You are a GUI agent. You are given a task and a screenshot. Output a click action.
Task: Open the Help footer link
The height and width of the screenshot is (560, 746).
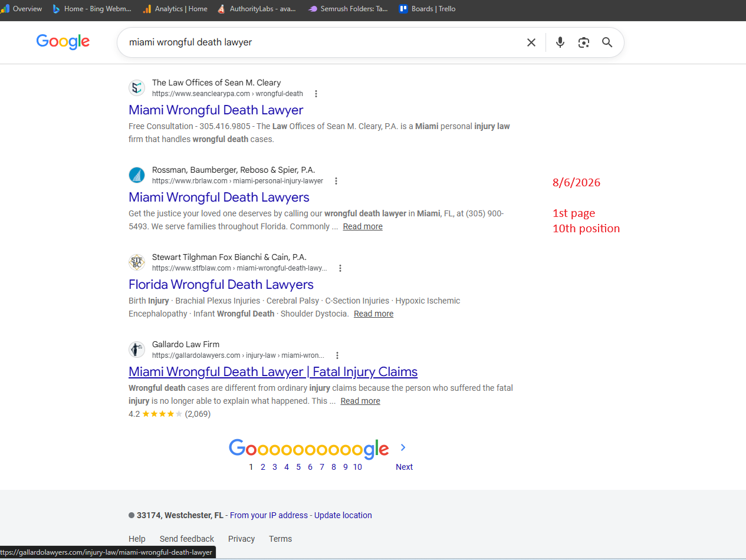pyautogui.click(x=137, y=539)
